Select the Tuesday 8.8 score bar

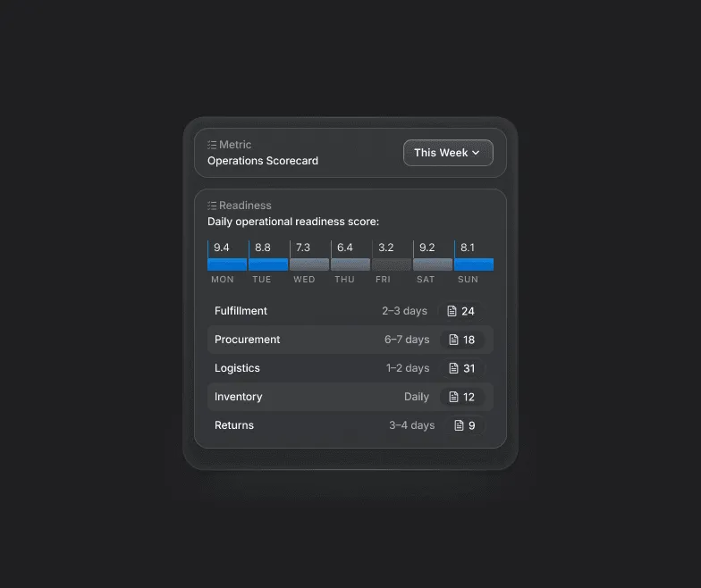coord(268,265)
